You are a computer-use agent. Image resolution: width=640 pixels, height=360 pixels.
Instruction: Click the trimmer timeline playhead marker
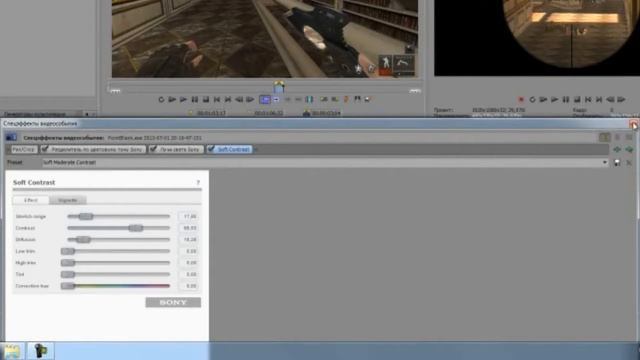[x=279, y=87]
